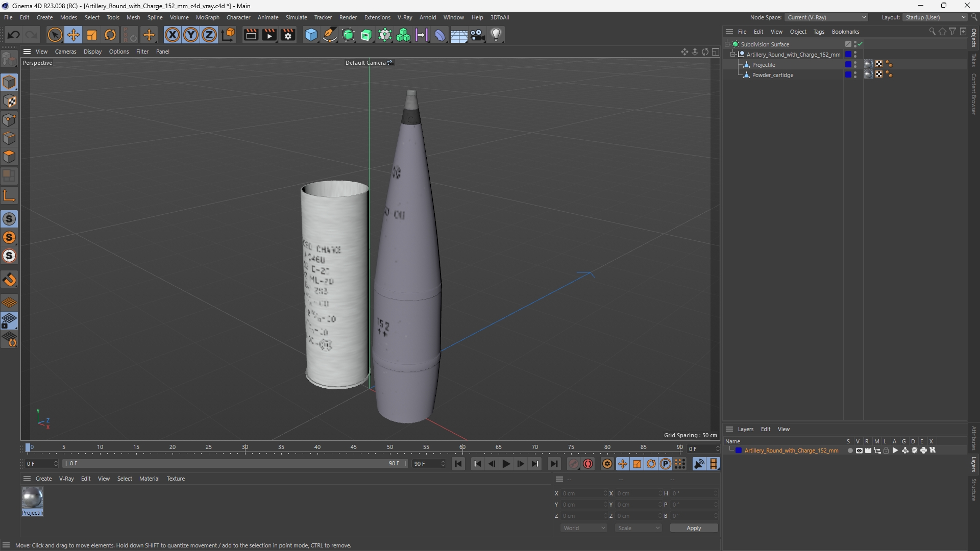Image resolution: width=980 pixels, height=551 pixels.
Task: Toggle X-axis lock
Action: point(173,35)
